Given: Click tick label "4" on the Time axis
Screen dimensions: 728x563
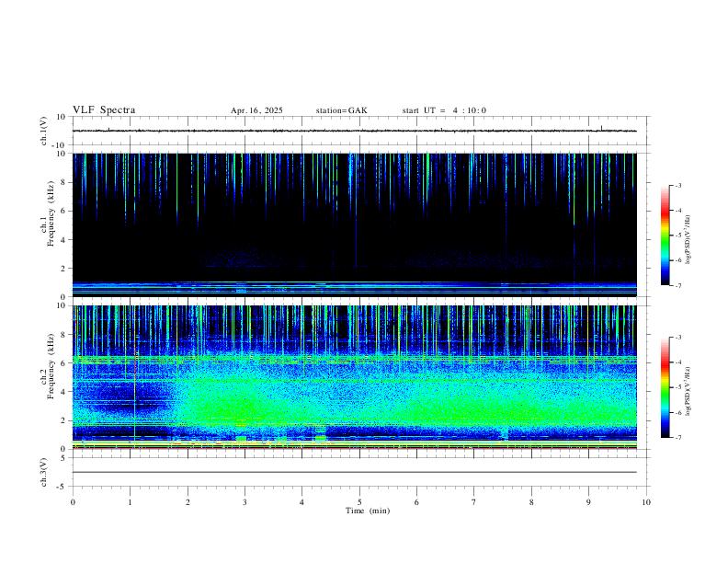Looking at the screenshot, I should click(x=302, y=502).
